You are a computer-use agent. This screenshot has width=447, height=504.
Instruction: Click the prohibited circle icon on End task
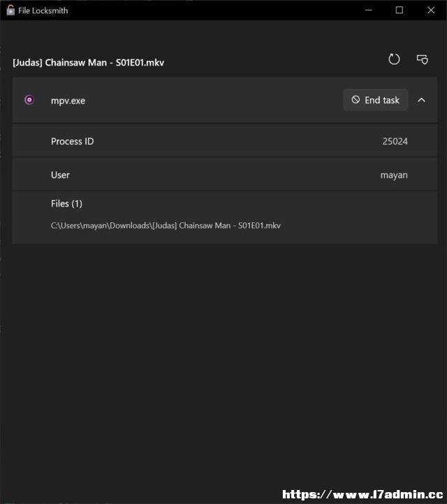[x=356, y=100]
